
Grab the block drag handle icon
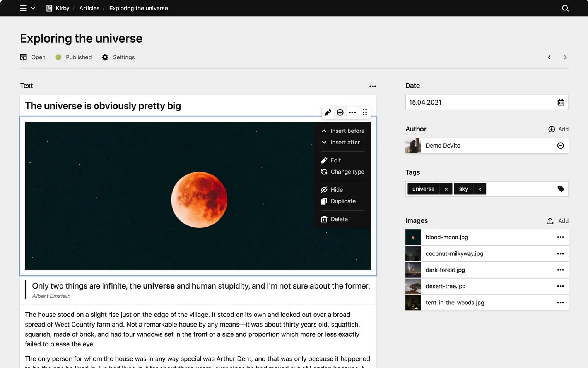(365, 112)
